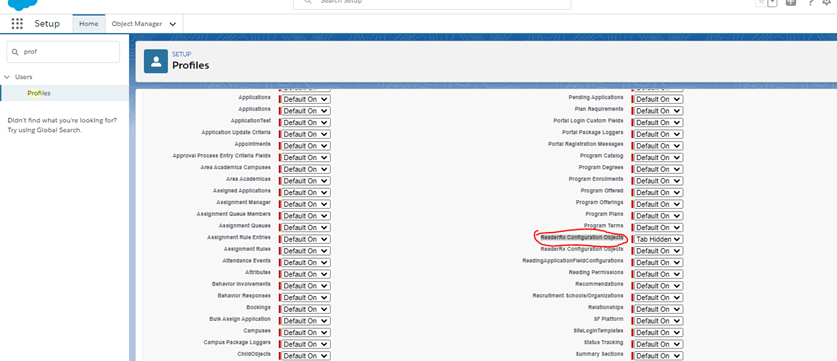Click the magnifier icon in Quick Find
The width and height of the screenshot is (837, 361).
pos(15,52)
